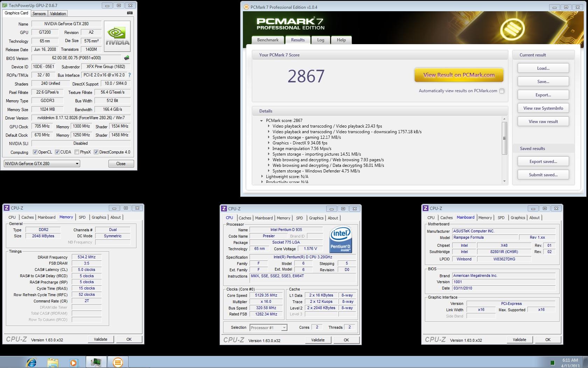Expand Data decrypting 58.01 MB/s item
Image resolution: width=588 pixels, height=368 pixels.
[x=269, y=165]
